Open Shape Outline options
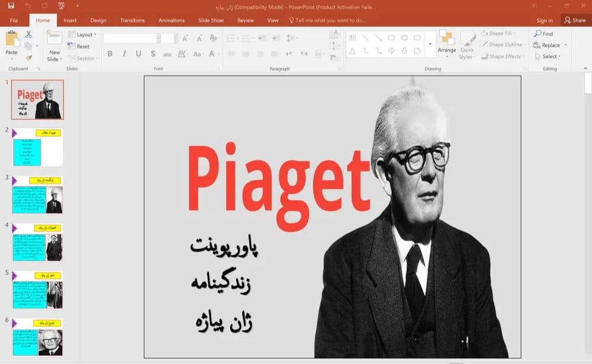This screenshot has height=364, width=592. [503, 44]
